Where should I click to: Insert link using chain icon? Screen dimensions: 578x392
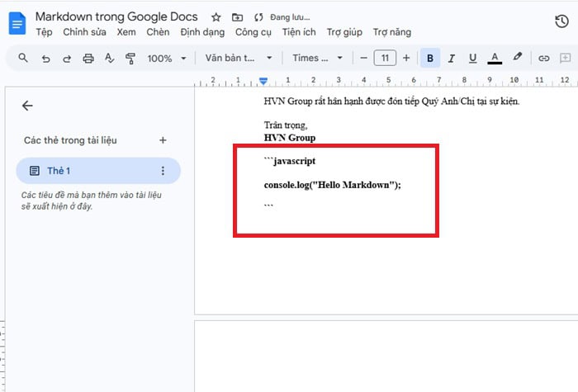543,59
